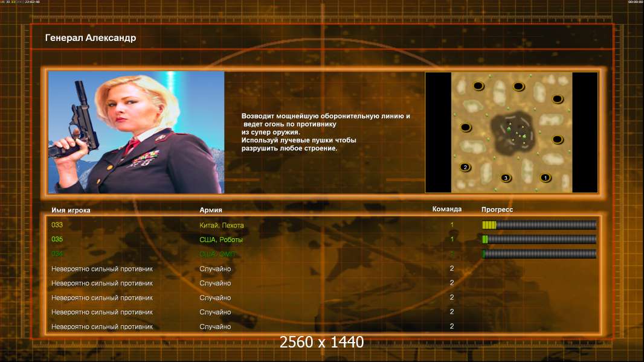Click the 'США, ФМП' army entry

(217, 254)
